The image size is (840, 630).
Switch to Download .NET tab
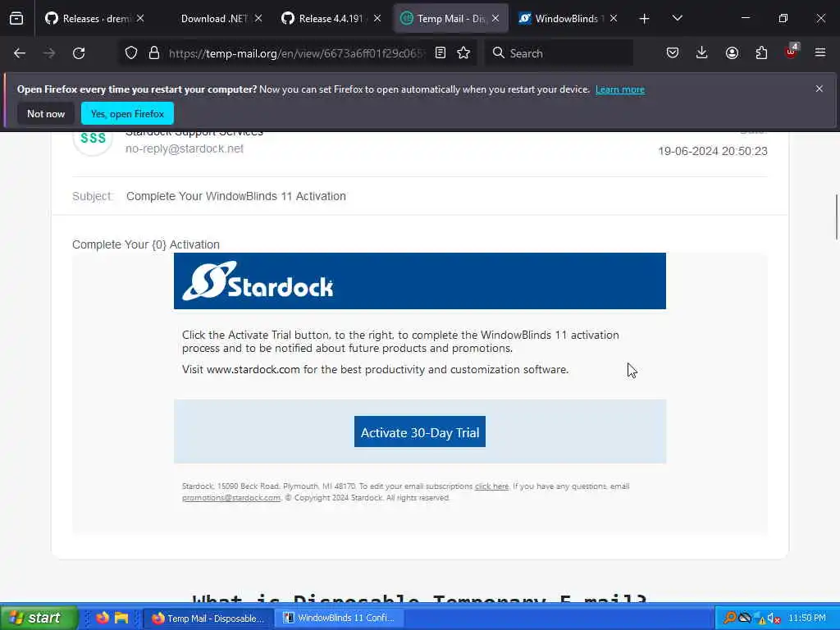point(214,19)
